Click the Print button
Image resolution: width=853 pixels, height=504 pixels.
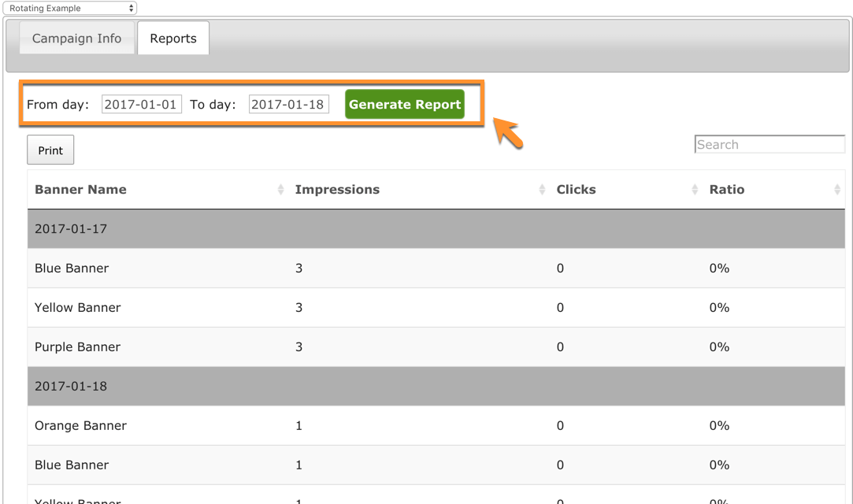coord(50,150)
